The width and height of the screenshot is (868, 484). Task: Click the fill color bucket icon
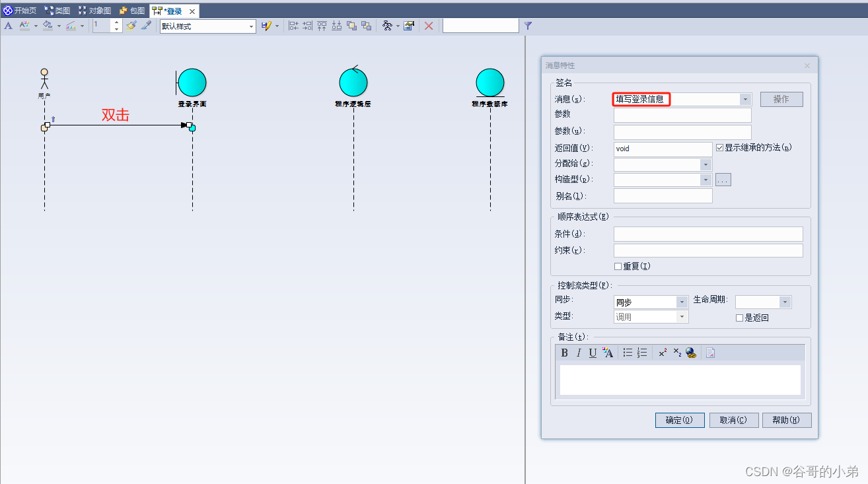(x=48, y=26)
